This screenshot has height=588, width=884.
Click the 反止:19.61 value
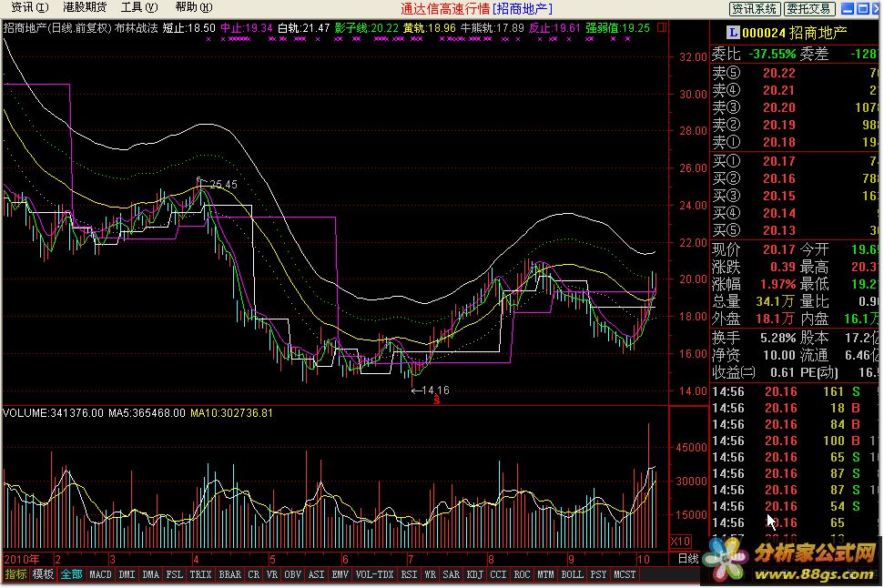pos(554,27)
